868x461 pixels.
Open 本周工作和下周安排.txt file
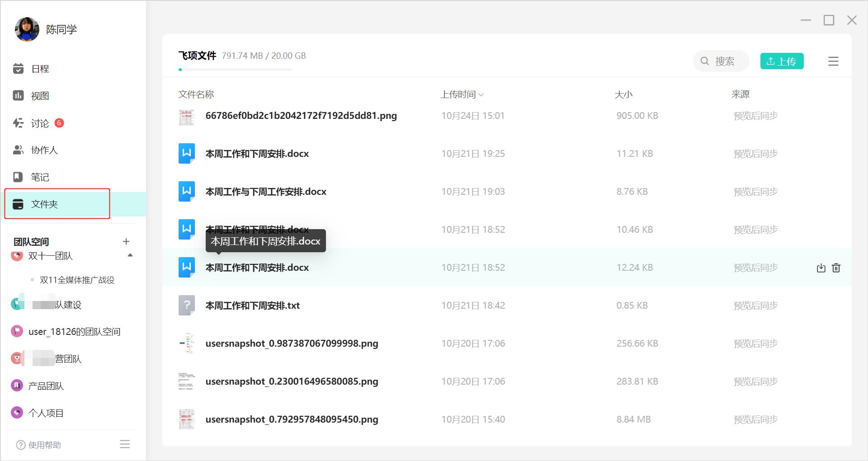[x=252, y=306]
